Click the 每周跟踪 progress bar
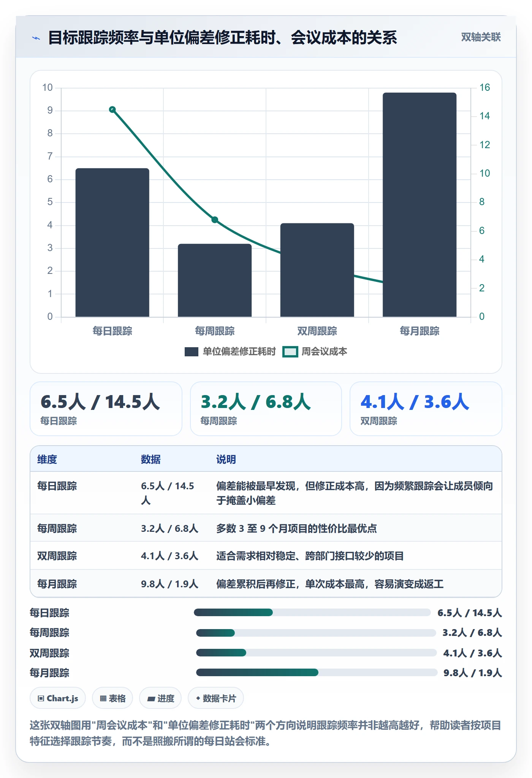Screen dimensions: 532x778 tap(316, 633)
